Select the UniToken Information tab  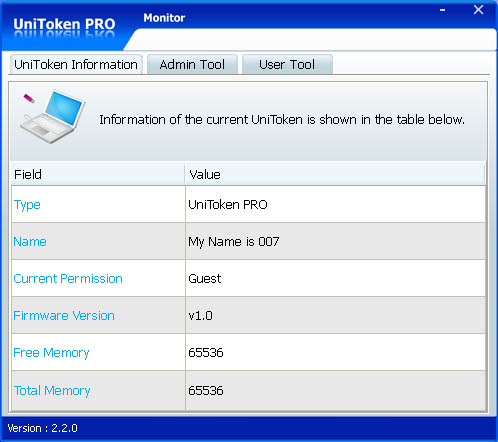point(76,64)
